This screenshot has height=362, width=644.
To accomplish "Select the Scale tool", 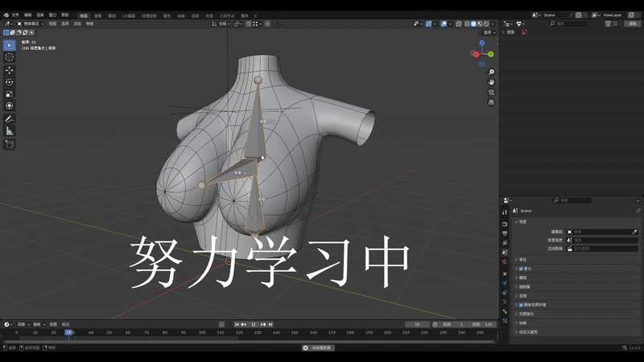I will point(10,94).
